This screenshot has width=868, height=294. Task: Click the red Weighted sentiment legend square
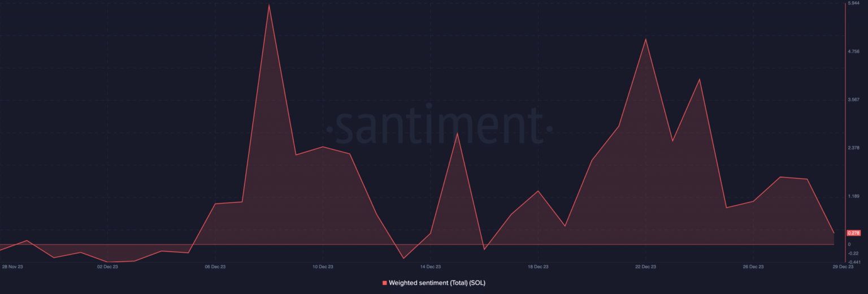click(385, 283)
